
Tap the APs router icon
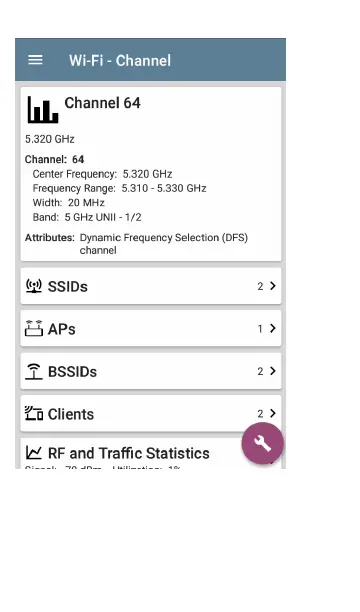click(34, 328)
